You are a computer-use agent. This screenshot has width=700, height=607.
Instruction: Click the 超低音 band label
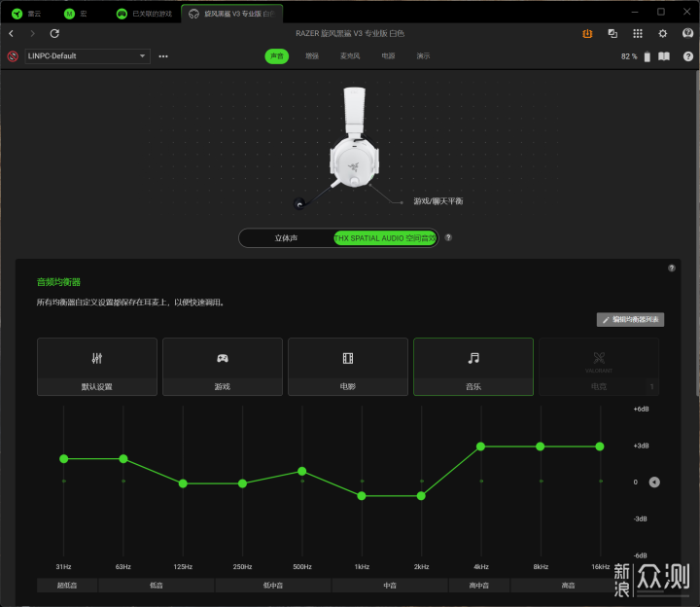[67, 586]
